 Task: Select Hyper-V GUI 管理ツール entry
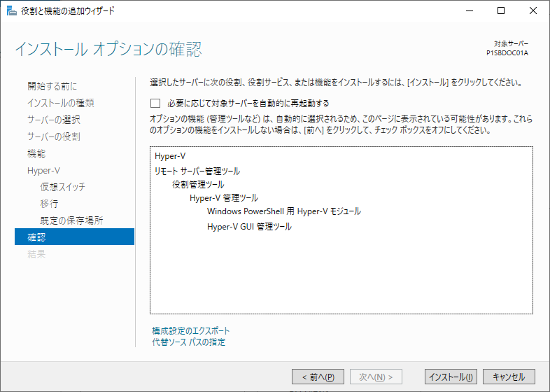(249, 227)
